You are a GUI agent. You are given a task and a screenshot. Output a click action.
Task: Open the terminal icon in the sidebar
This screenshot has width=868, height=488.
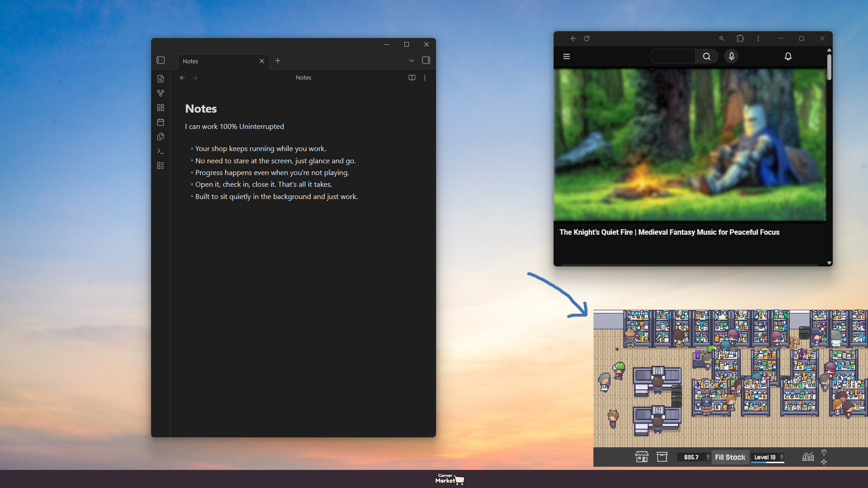point(160,151)
